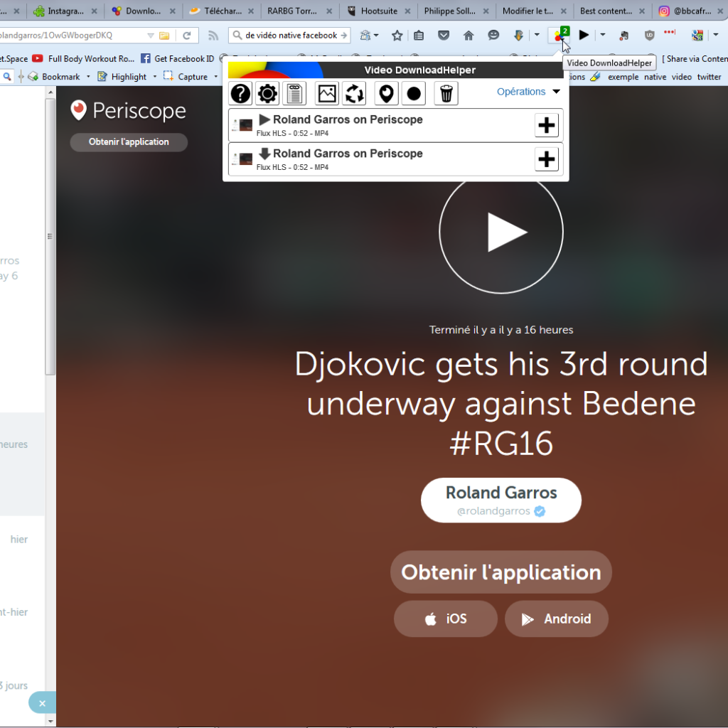Add second Roland Garros entry with plus button
The width and height of the screenshot is (728, 728).
tap(547, 159)
